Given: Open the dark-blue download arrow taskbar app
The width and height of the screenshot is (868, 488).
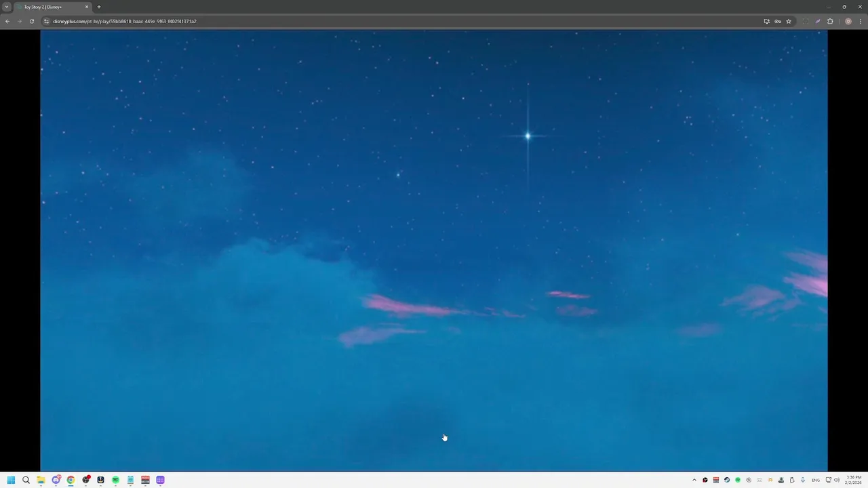Looking at the screenshot, I should point(100,480).
